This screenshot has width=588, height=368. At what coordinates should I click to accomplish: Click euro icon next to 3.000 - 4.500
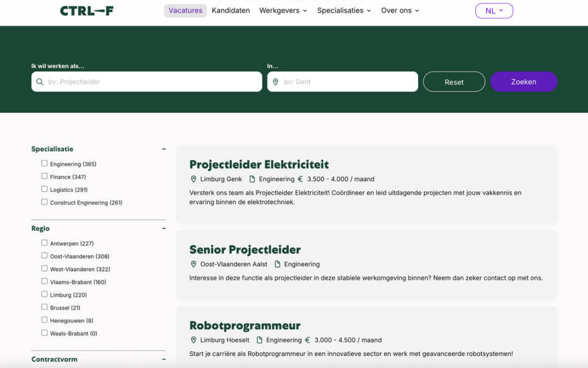click(x=308, y=340)
